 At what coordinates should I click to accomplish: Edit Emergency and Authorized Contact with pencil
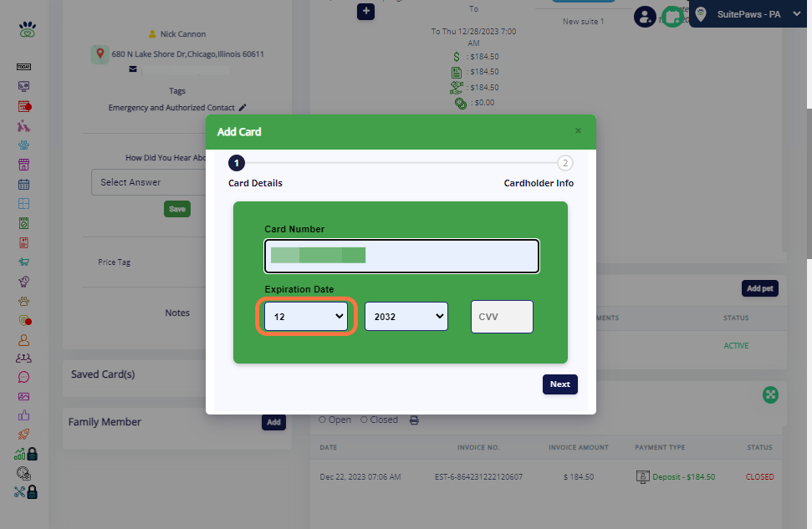point(243,108)
